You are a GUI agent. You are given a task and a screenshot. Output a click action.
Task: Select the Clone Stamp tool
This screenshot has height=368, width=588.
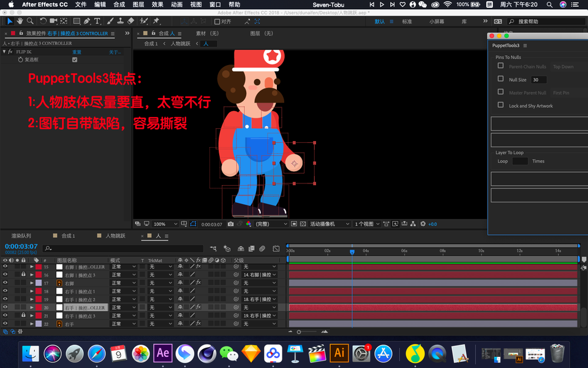(121, 21)
